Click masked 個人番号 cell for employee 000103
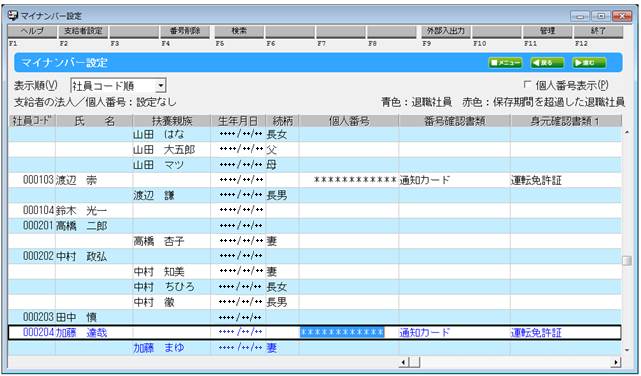This screenshot has width=641, height=376. pyautogui.click(x=349, y=180)
